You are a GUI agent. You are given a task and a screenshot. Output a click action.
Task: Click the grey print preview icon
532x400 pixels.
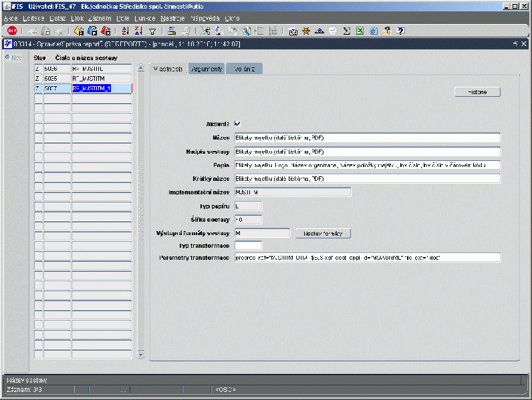pos(186,31)
